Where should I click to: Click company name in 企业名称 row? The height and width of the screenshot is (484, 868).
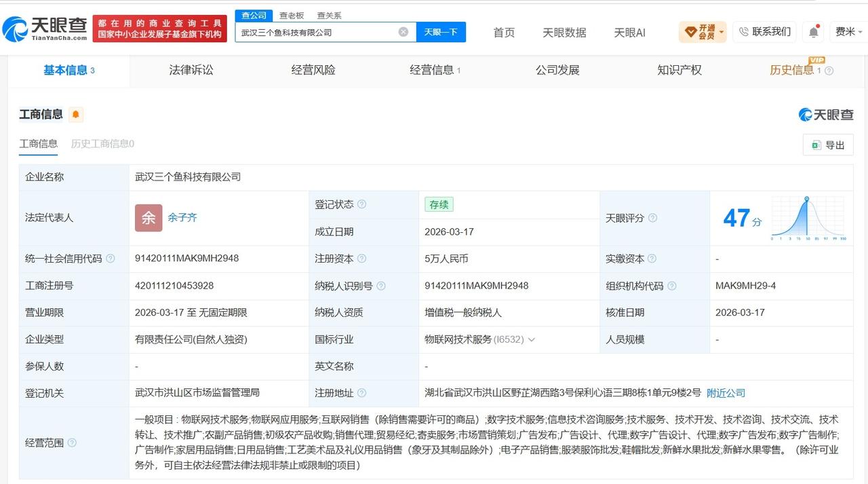click(188, 177)
